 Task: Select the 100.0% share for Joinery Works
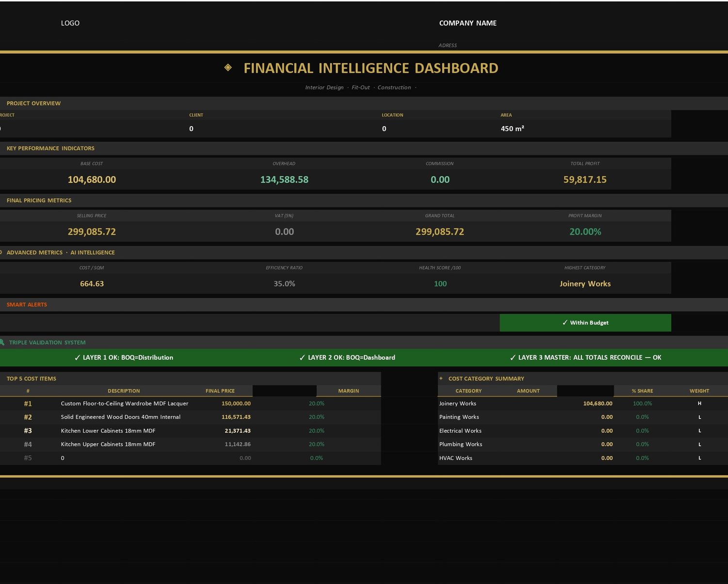point(643,404)
